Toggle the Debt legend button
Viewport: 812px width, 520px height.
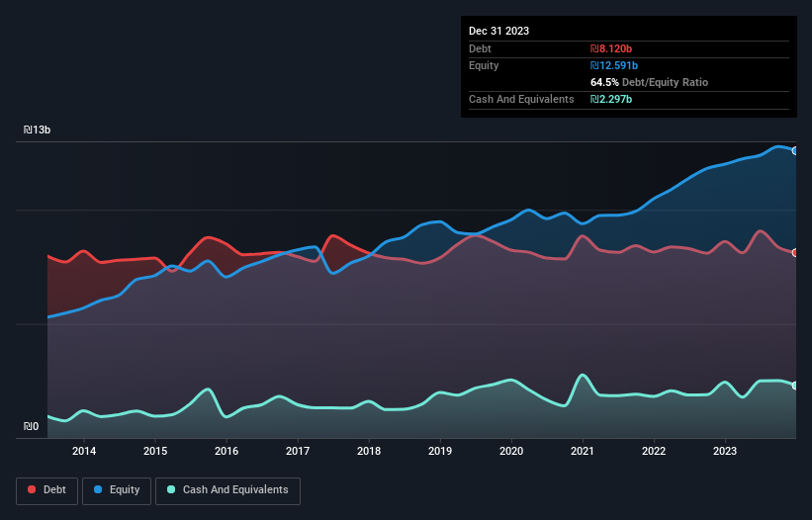click(47, 490)
